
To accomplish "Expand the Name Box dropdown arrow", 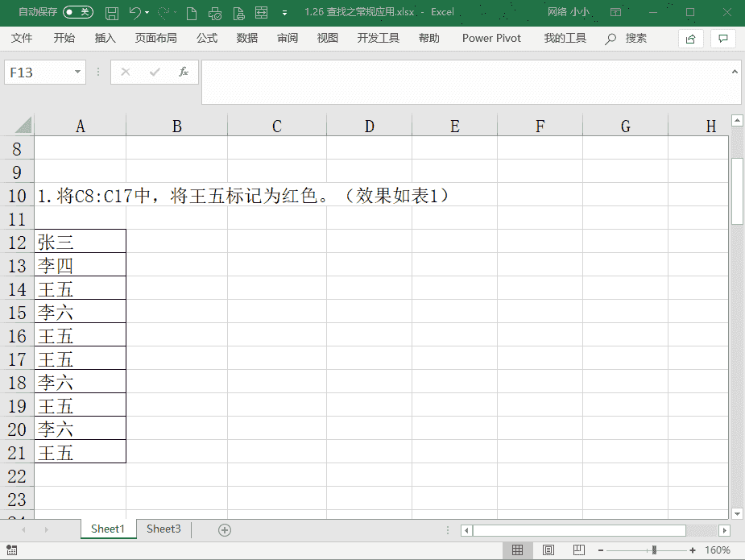I will (x=78, y=72).
